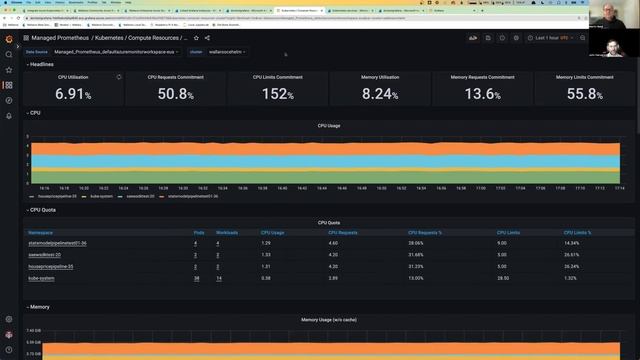Open the Grafana home logo
This screenshot has height=360, width=640.
point(9,39)
